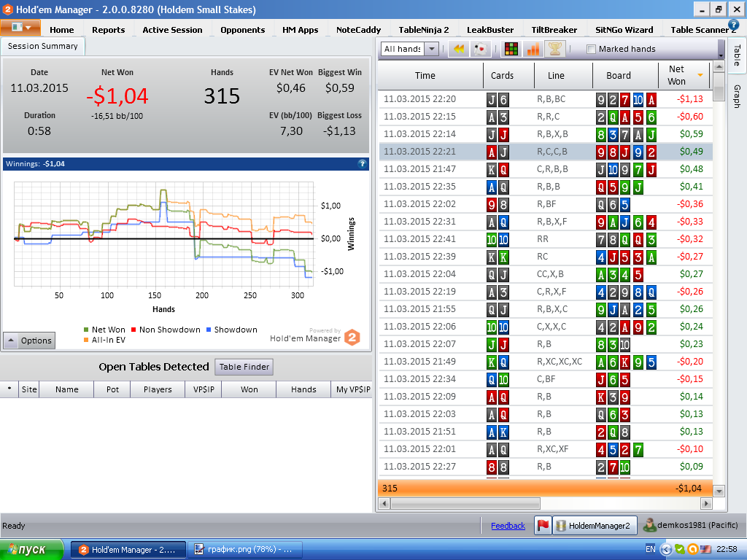Image resolution: width=747 pixels, height=560 pixels.
Task: Open the Home tab
Action: tap(62, 29)
